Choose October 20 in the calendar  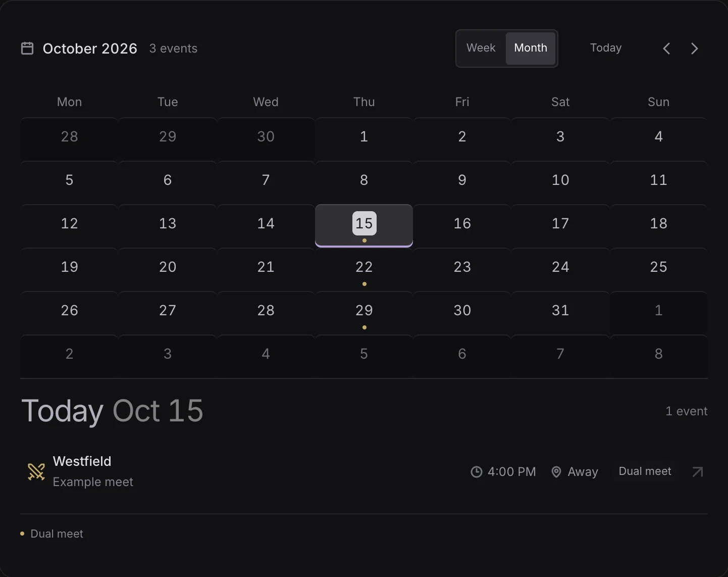[x=168, y=270]
